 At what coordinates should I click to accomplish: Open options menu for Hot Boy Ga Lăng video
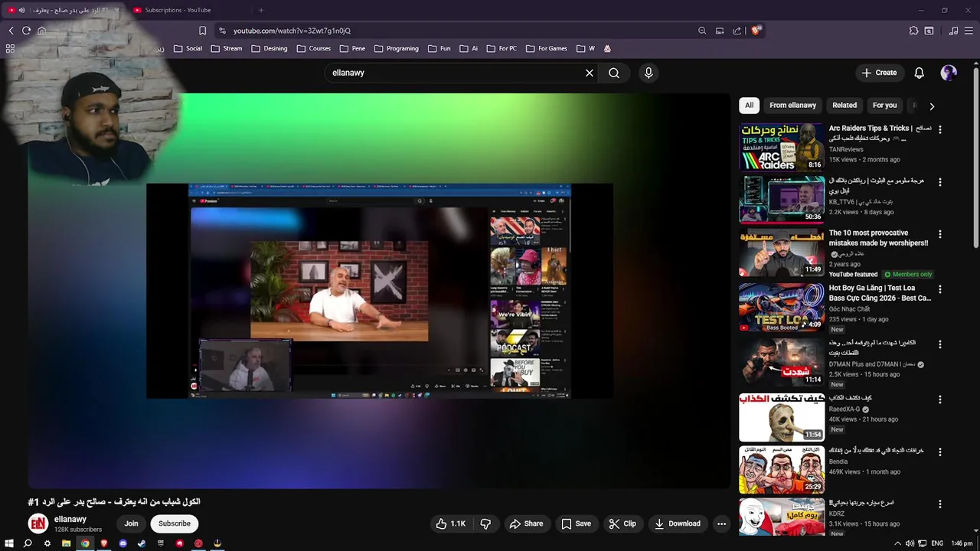click(x=940, y=289)
